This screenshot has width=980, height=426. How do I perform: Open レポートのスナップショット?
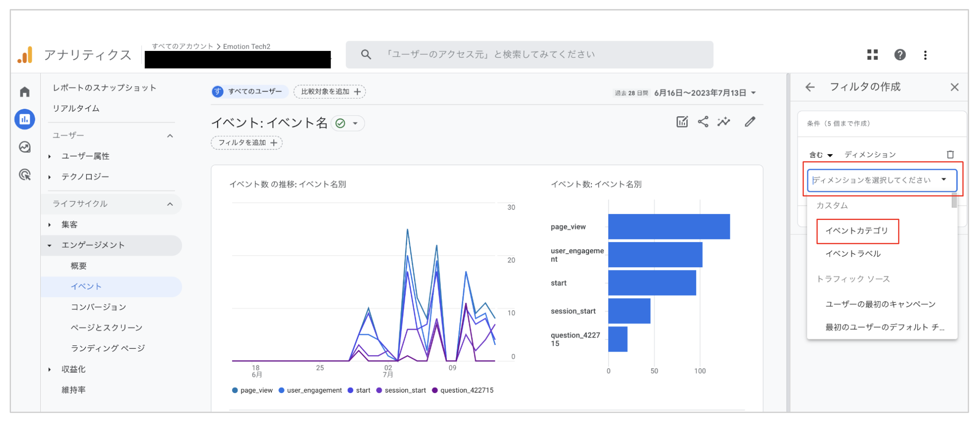tap(104, 88)
